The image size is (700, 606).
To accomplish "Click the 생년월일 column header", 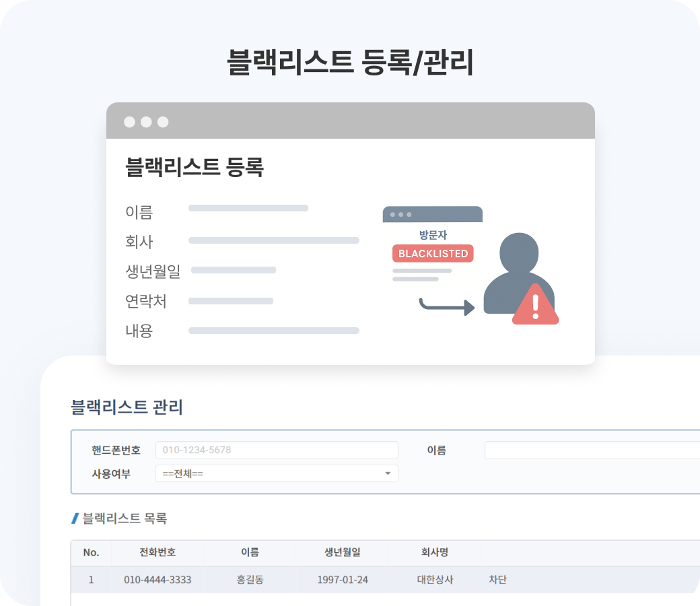I will [342, 552].
